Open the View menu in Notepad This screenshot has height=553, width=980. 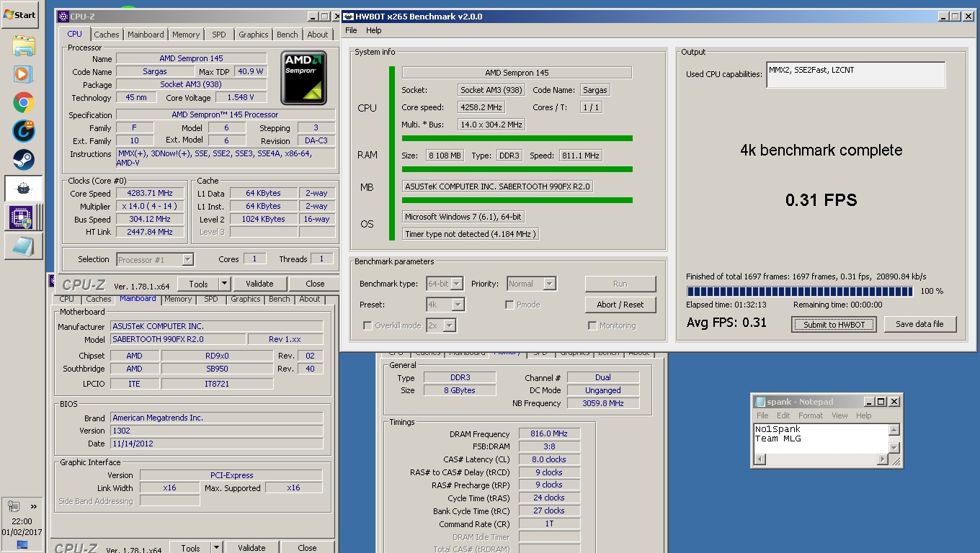pyautogui.click(x=839, y=415)
